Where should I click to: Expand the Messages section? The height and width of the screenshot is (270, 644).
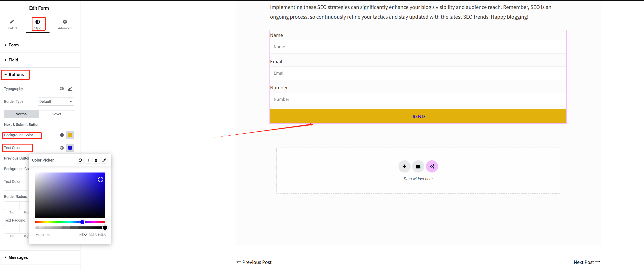click(18, 257)
